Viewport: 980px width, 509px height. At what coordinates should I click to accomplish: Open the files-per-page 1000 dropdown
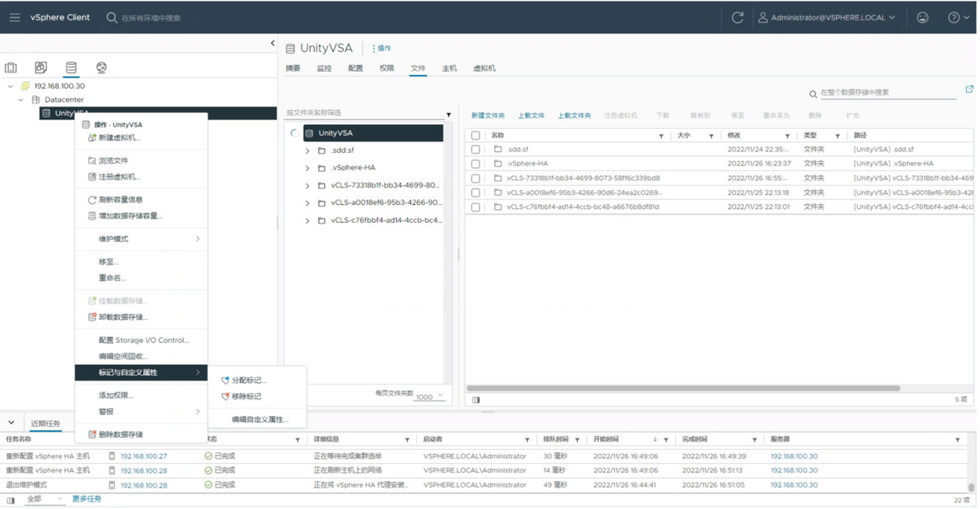point(429,396)
